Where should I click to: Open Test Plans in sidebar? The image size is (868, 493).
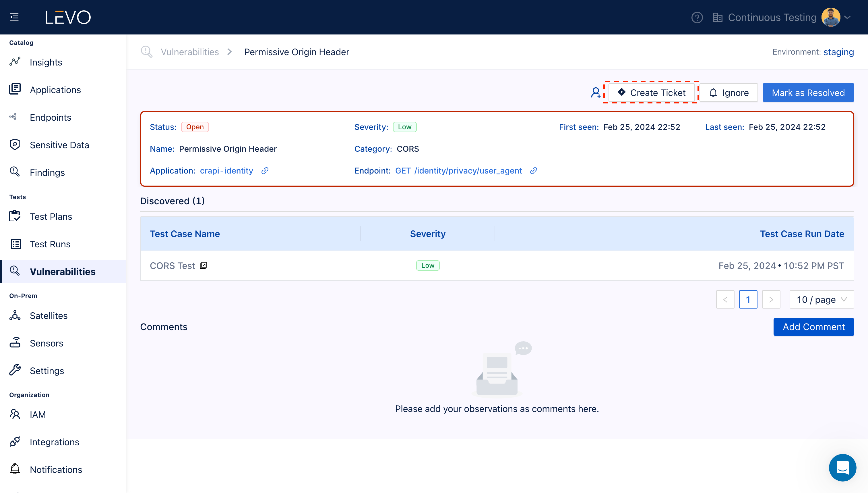pyautogui.click(x=51, y=216)
